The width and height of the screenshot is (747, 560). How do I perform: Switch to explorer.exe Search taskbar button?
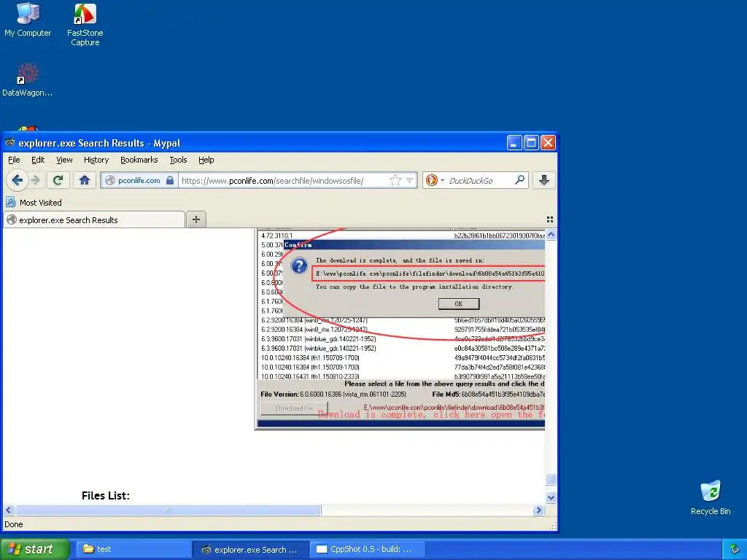(x=251, y=549)
